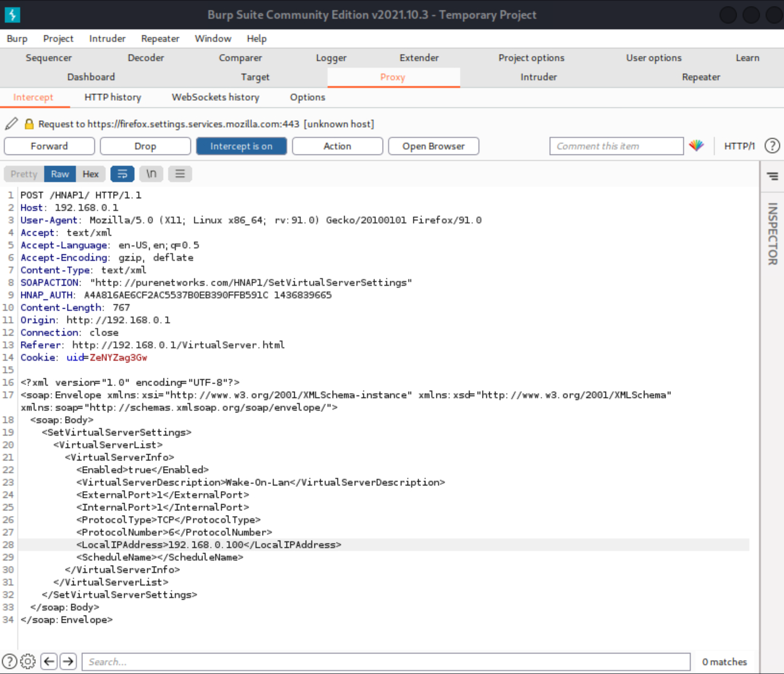Select the Hex view
Image resolution: width=784 pixels, height=674 pixels.
pos(91,174)
